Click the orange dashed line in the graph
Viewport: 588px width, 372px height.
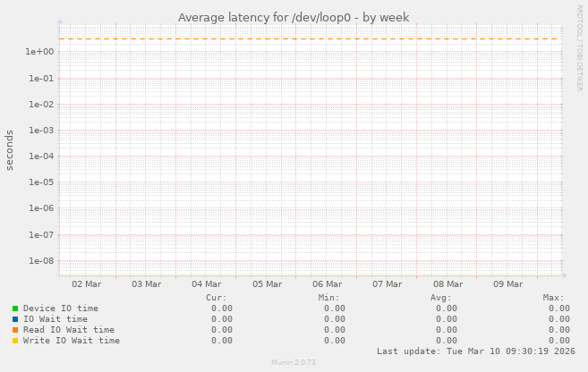click(x=308, y=39)
